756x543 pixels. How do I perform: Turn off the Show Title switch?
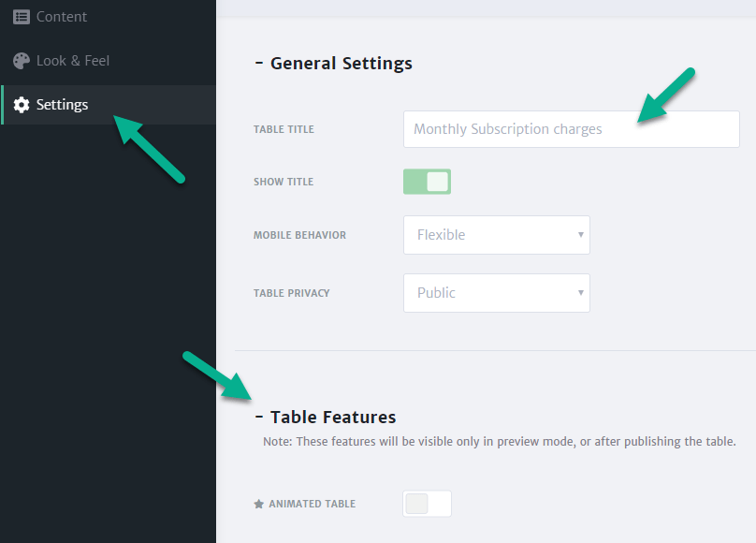click(427, 182)
